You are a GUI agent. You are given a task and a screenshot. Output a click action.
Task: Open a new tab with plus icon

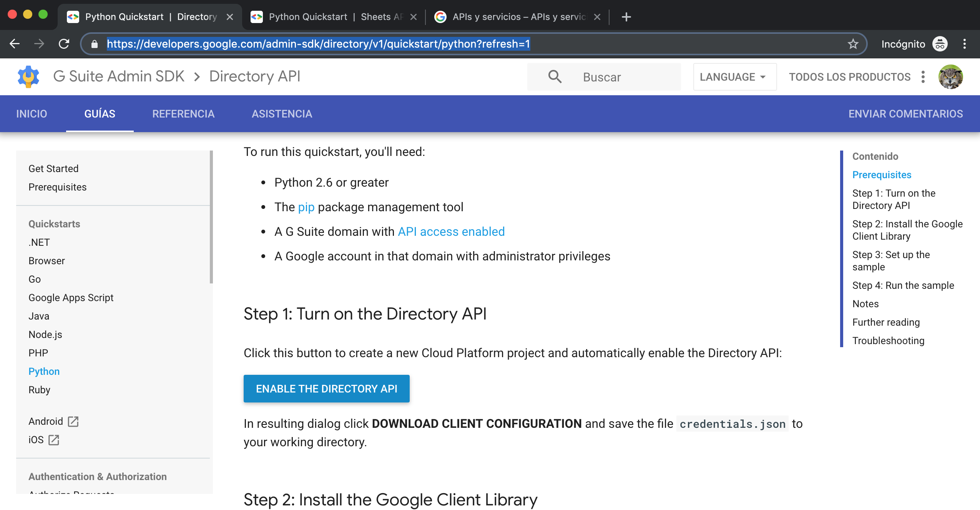click(626, 17)
